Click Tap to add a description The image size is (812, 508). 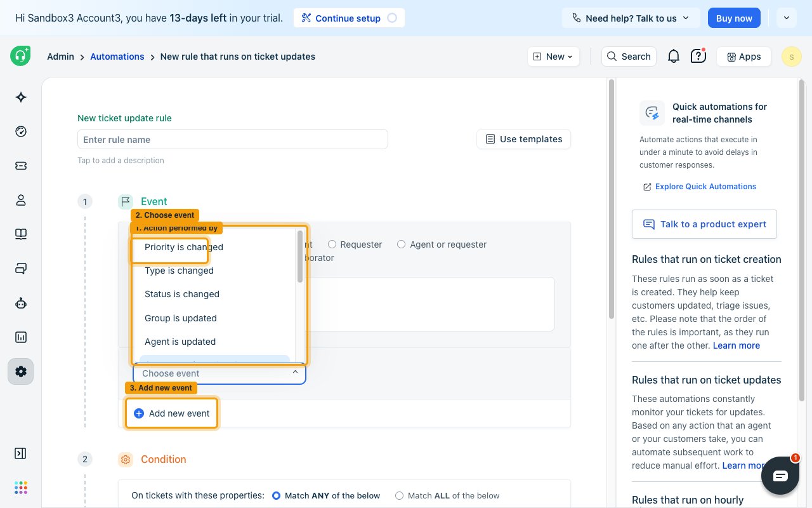click(121, 161)
